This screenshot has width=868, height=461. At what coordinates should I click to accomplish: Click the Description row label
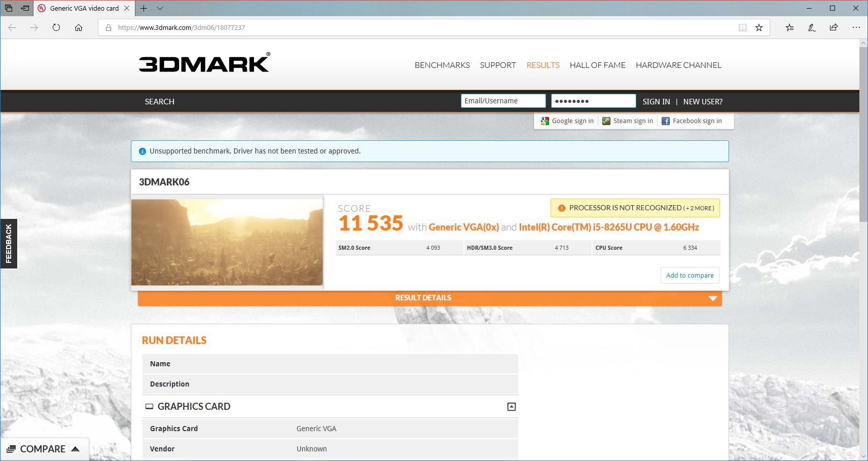169,384
